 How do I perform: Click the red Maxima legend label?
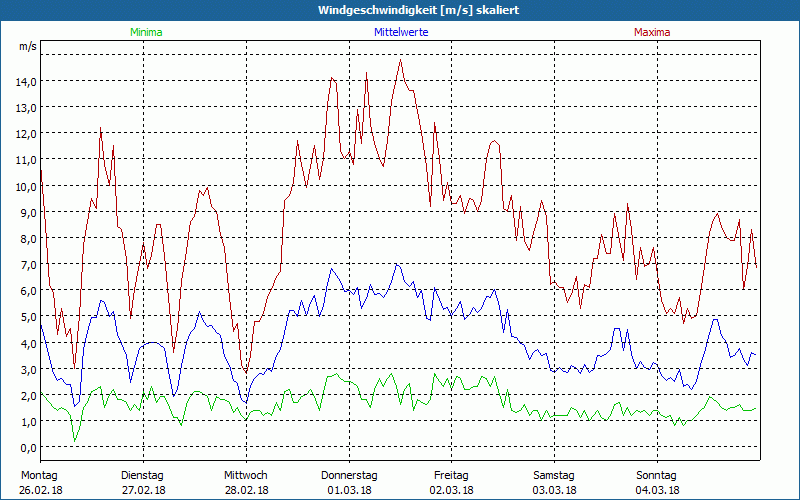click(652, 32)
